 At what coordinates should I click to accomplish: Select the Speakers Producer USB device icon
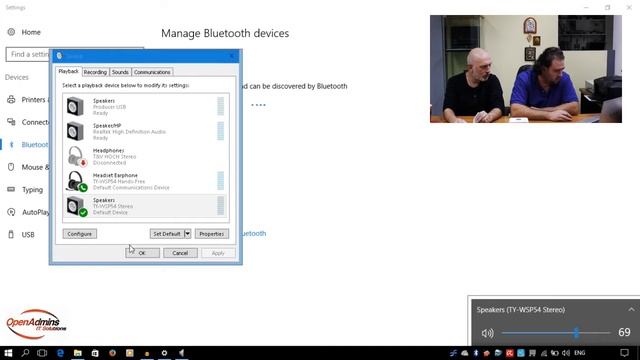pos(75,107)
